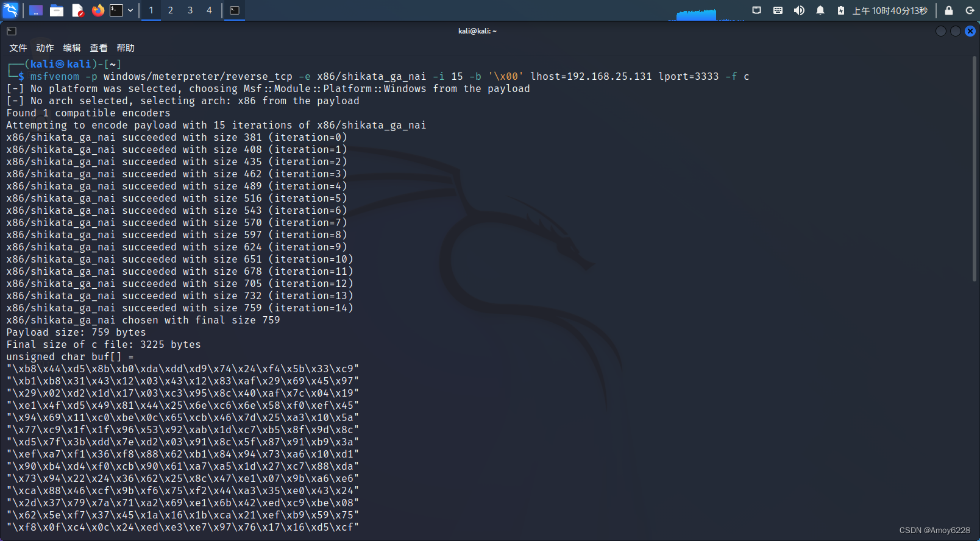Click the terminal vertical scrollbar
Image resolution: width=980 pixels, height=541 pixels.
point(975,169)
